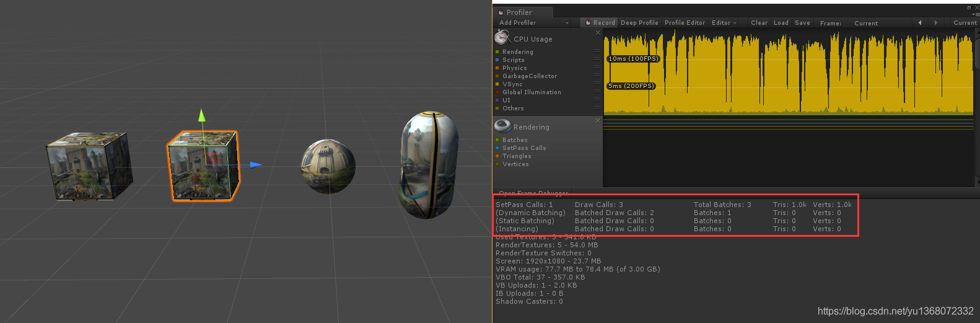Image resolution: width=980 pixels, height=323 pixels.
Task: Click the green Y-axis gizmo arrow
Action: pyautogui.click(x=201, y=115)
